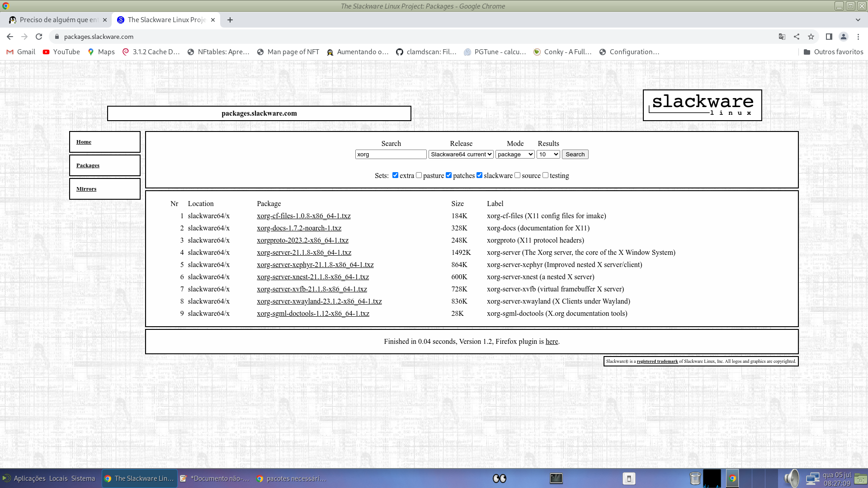This screenshot has width=868, height=488.
Task: Open the 'Outros favoritos' bookmarks folder
Action: click(834, 52)
